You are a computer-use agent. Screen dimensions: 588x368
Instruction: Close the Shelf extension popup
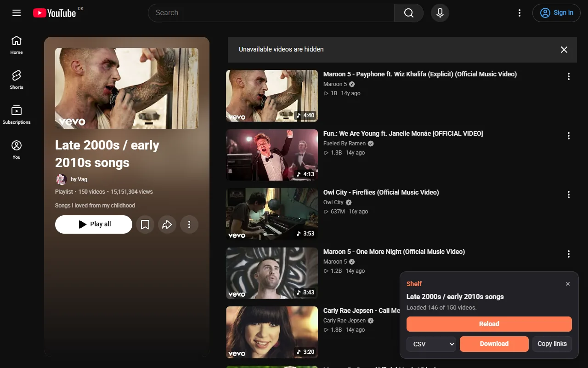point(568,284)
